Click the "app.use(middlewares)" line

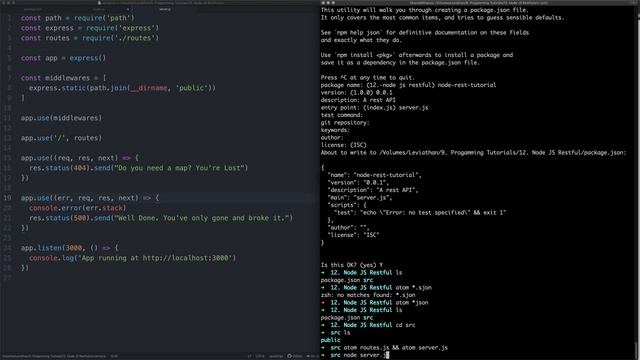tap(61, 118)
